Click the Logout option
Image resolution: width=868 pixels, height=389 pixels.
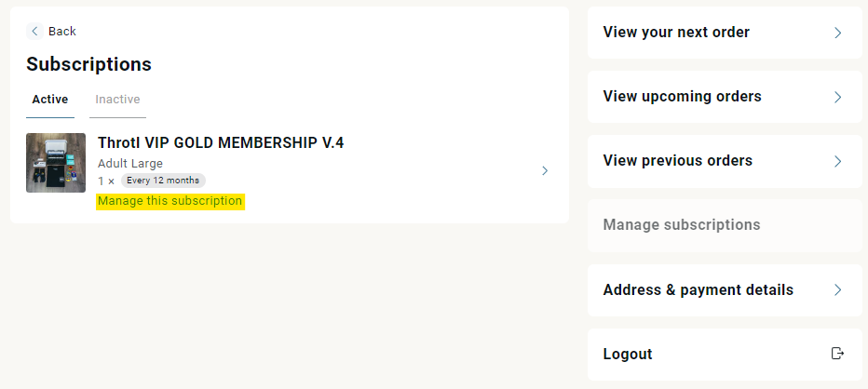click(725, 355)
